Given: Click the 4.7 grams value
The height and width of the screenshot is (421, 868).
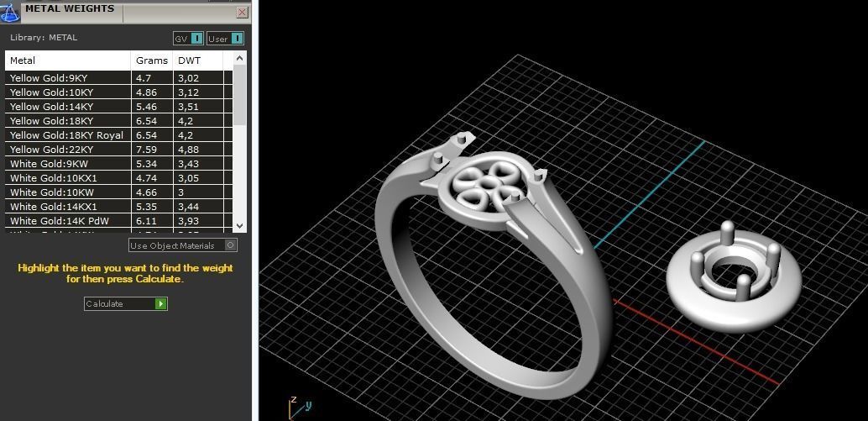Looking at the screenshot, I should (143, 78).
